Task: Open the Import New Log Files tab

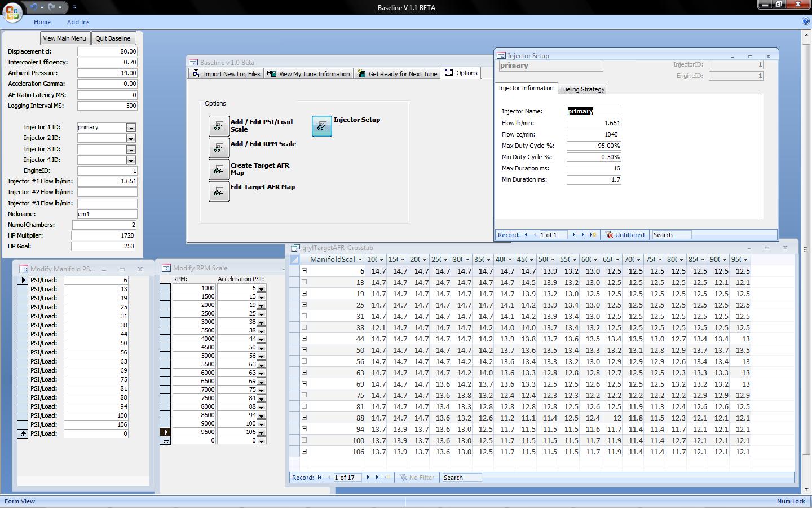Action: [x=226, y=74]
